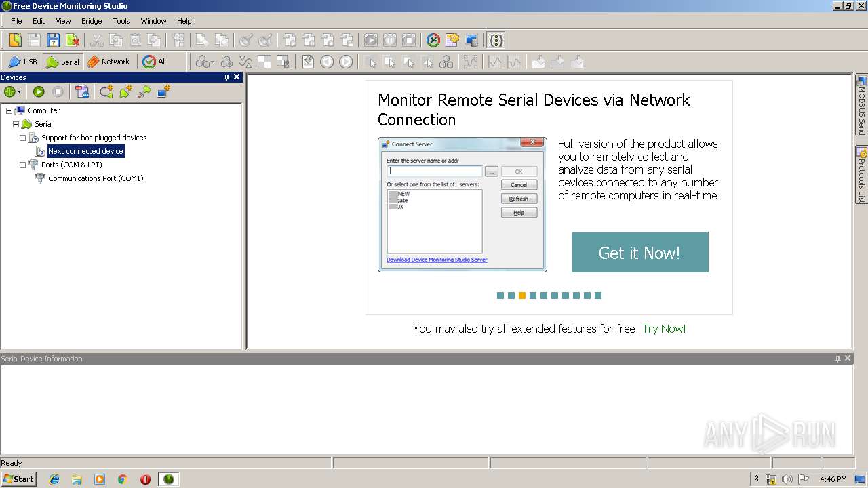Click the blue monitor server icon

point(471,40)
